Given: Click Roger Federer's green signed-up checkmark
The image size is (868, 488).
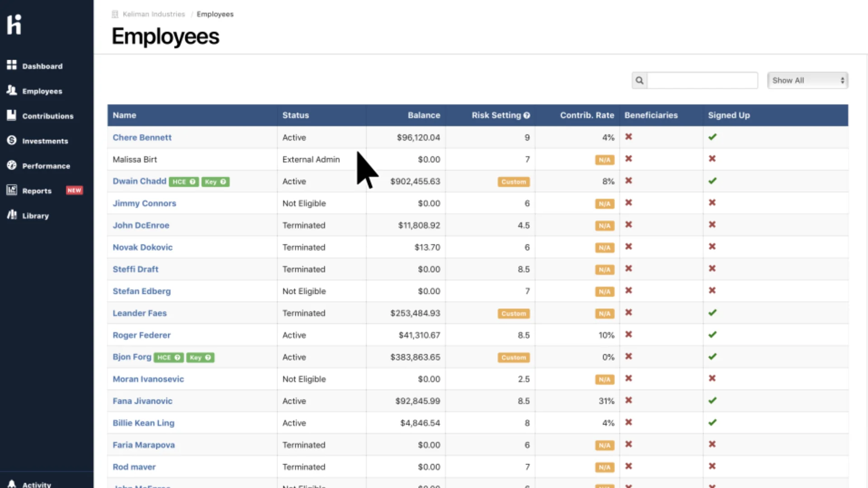Looking at the screenshot, I should click(712, 335).
